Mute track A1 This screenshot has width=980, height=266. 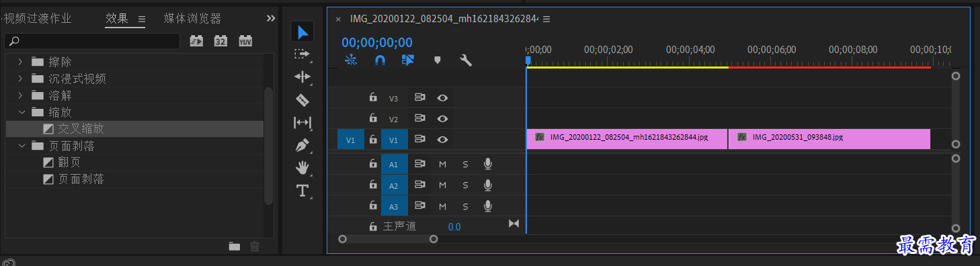coord(443,164)
